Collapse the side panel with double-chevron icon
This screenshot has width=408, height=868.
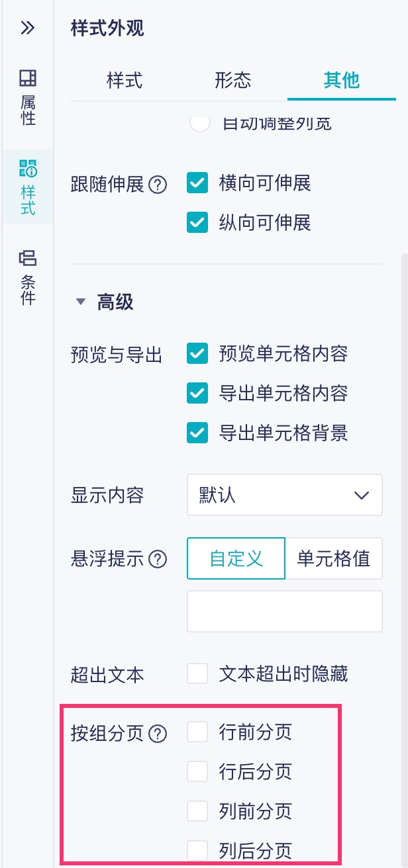(27, 28)
